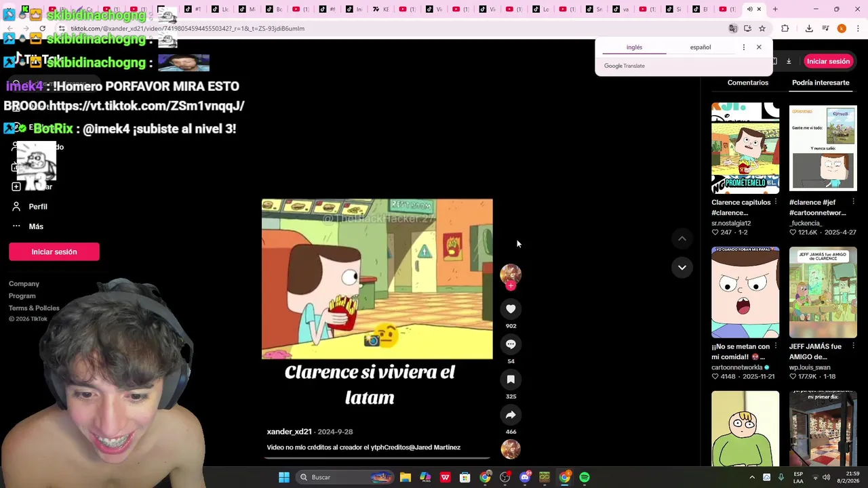Open Perfil in the TikTok sidebar
This screenshot has width=868, height=488.
[x=37, y=207]
